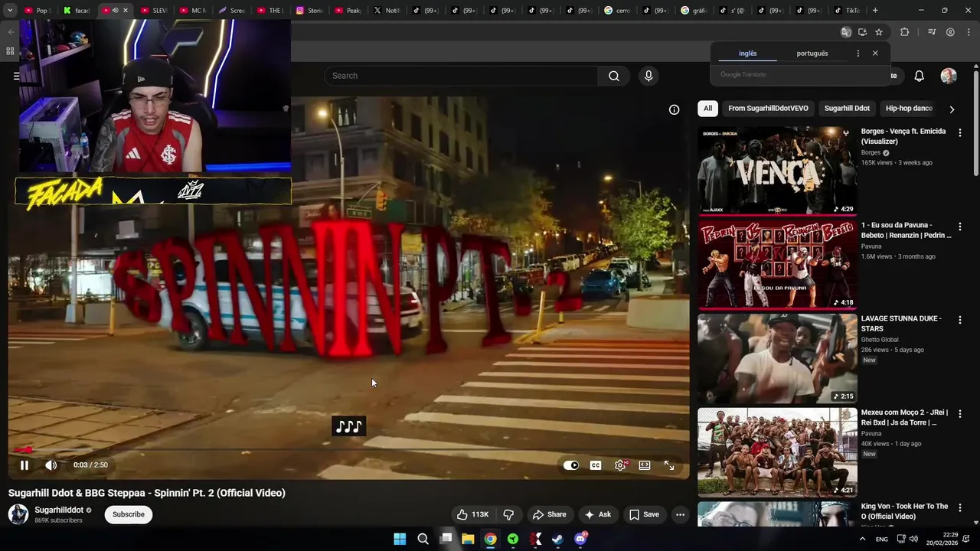Share the video
This screenshot has height=551, width=980.
(550, 514)
